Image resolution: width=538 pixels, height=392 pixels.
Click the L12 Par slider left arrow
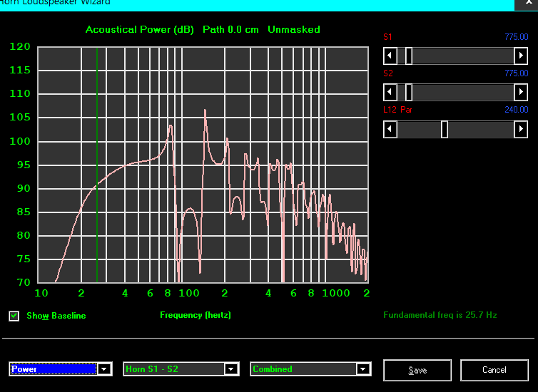pyautogui.click(x=390, y=129)
